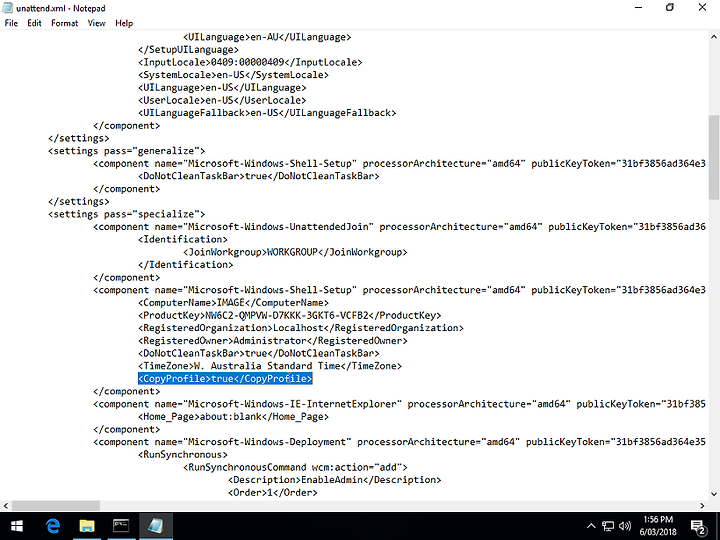Viewport: 720px width, 540px height.
Task: Click the UILanguageFallback en-US line
Action: [267, 112]
